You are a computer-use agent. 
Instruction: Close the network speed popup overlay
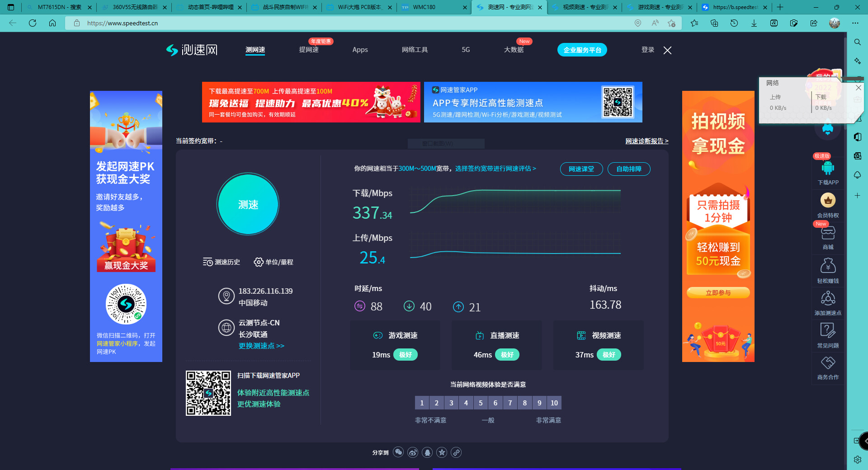[x=859, y=87]
